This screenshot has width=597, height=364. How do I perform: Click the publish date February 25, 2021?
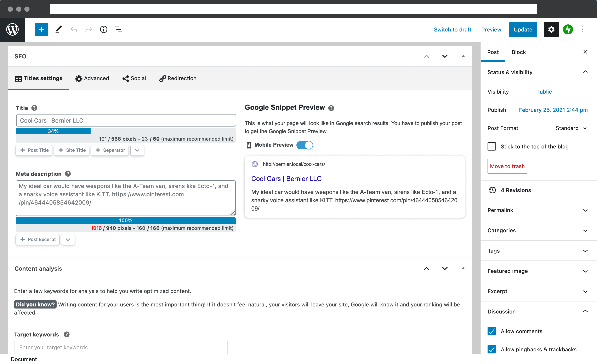553,110
